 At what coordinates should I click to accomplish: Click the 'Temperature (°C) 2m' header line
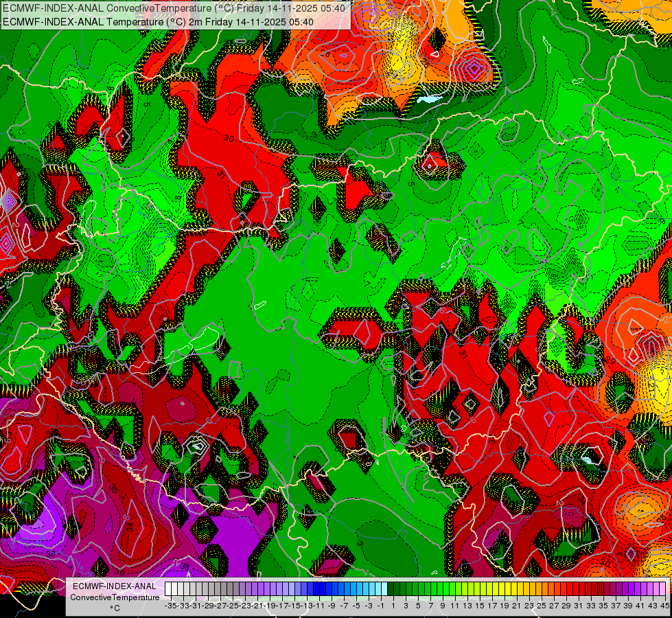point(158,22)
